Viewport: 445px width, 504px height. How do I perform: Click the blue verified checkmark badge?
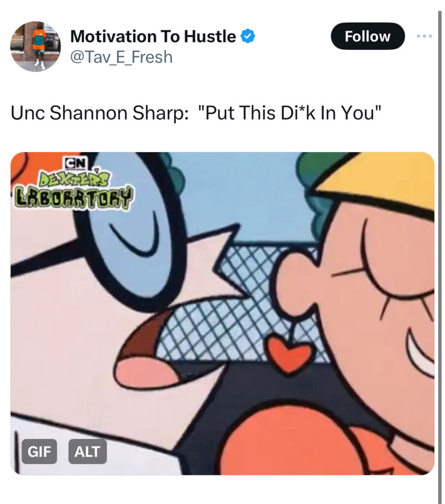coord(248,36)
